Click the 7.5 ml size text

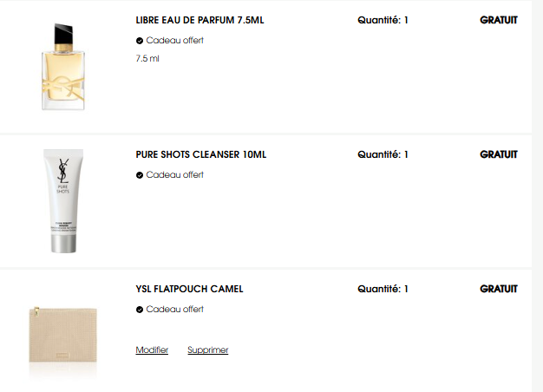tap(147, 58)
